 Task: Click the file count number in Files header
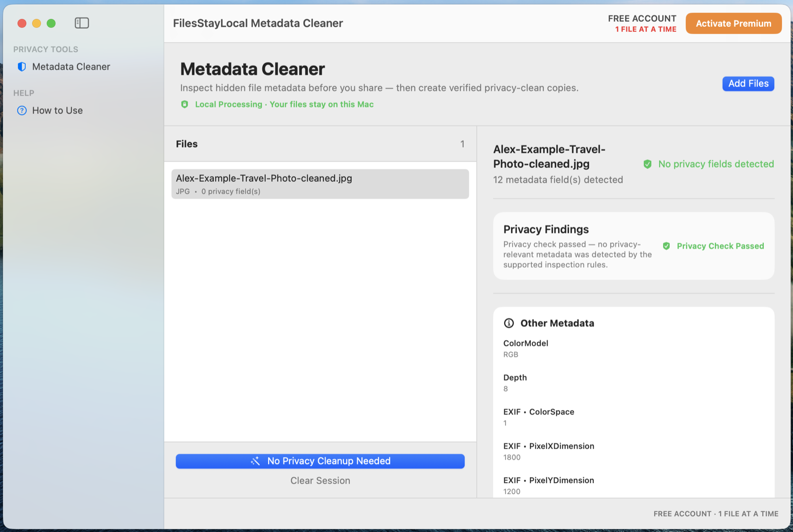(x=462, y=144)
